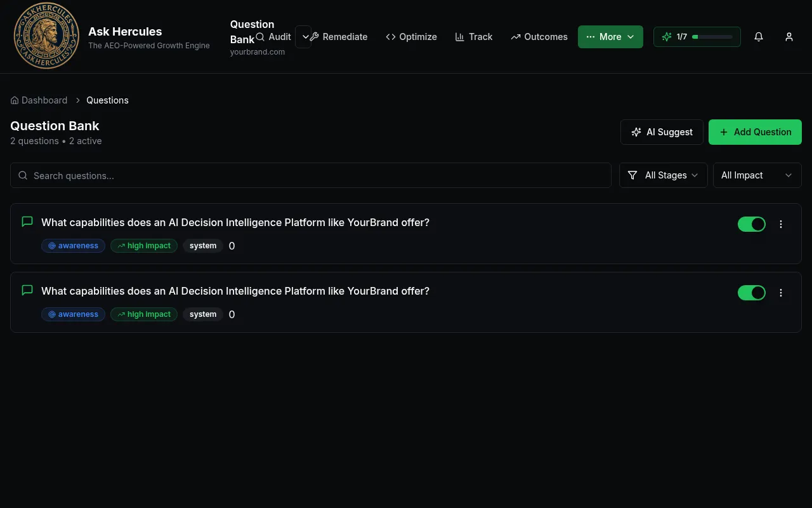Screen dimensions: 812x508
Task: Go to the Track section
Action: [x=474, y=37]
